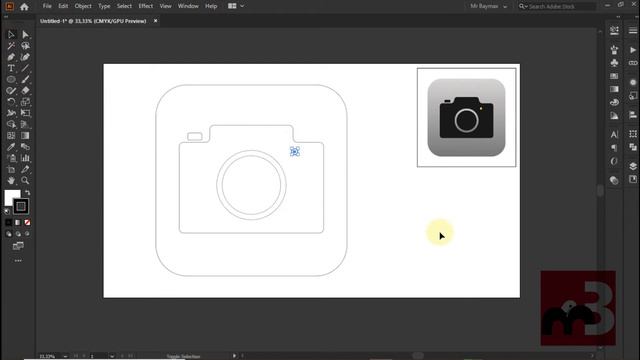Open the Mr Baymax workspace switcher
The height and width of the screenshot is (360, 640).
coord(489,7)
